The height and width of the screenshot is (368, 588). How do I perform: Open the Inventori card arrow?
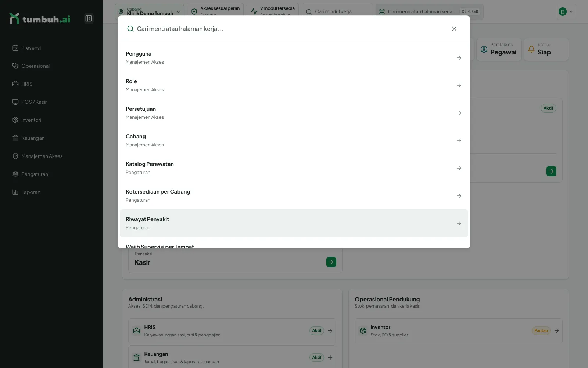(x=556, y=330)
